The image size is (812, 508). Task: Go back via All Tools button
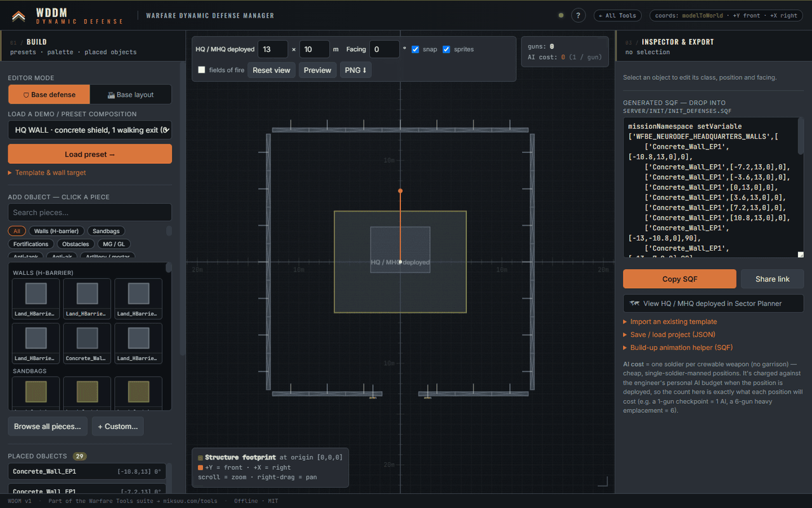(x=618, y=16)
